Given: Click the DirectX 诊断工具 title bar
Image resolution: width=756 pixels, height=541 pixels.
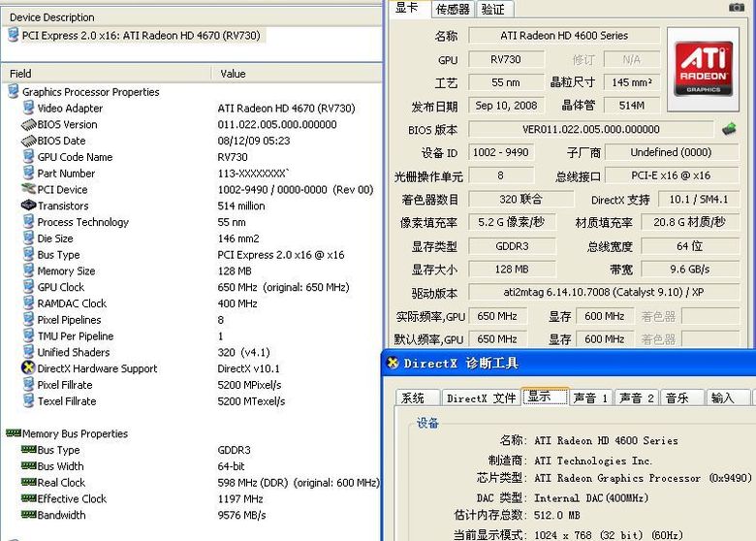Looking at the screenshot, I should coord(569,363).
